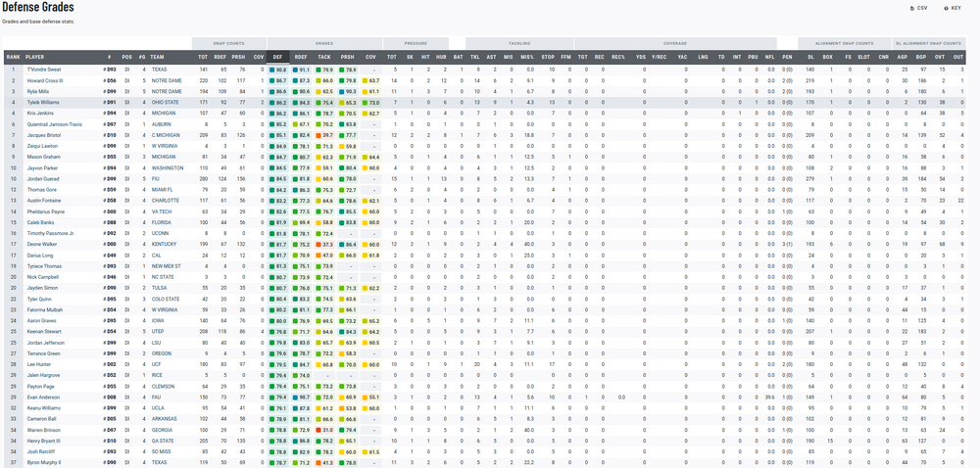Open Warren Brinson player link
This screenshot has width=980, height=468.
coord(43,430)
